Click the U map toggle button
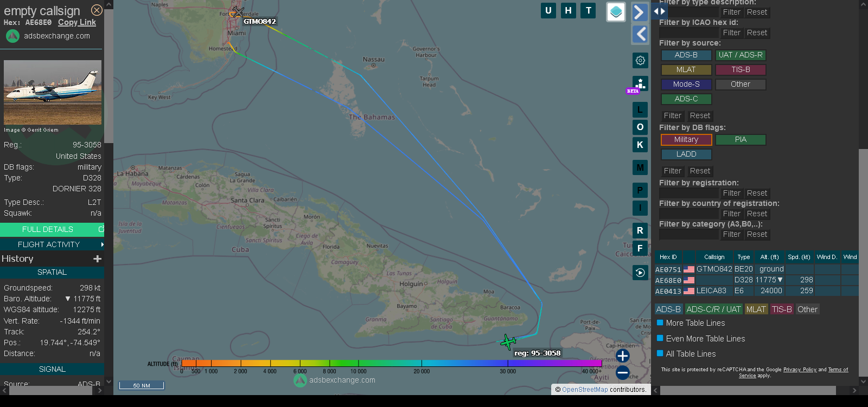 click(548, 10)
